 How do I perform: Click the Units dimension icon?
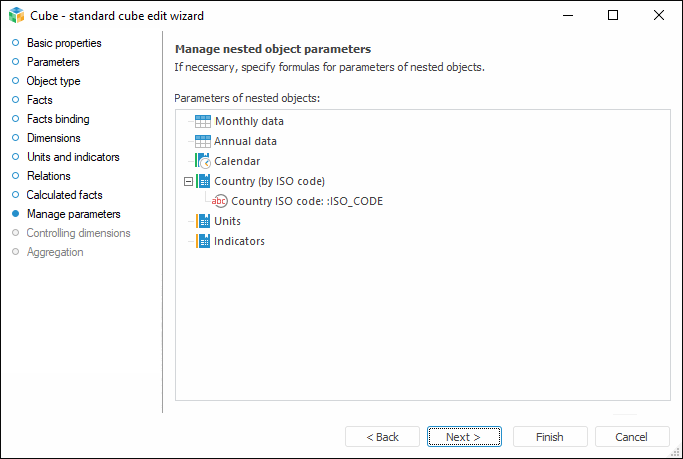[x=203, y=221]
